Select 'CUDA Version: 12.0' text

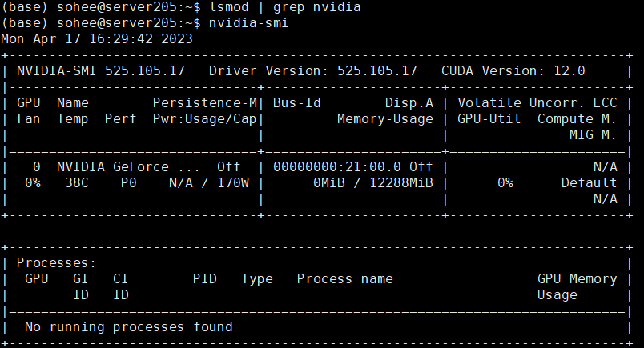[513, 71]
